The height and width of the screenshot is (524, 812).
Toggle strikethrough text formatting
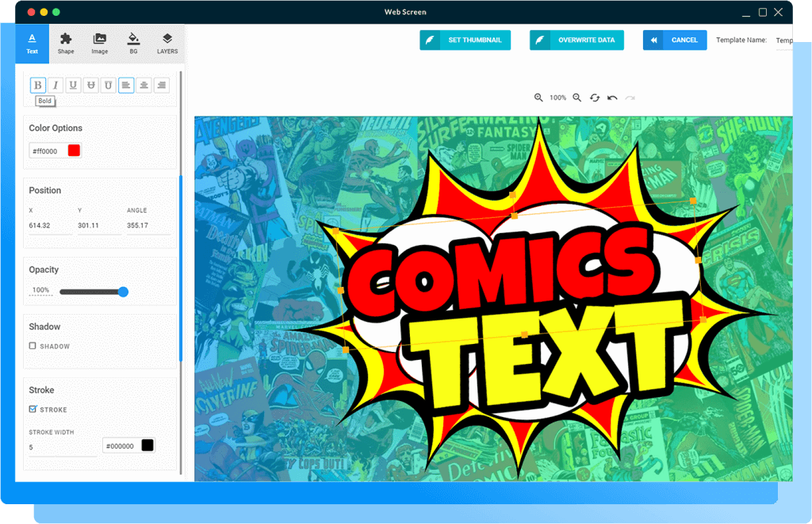[x=90, y=85]
